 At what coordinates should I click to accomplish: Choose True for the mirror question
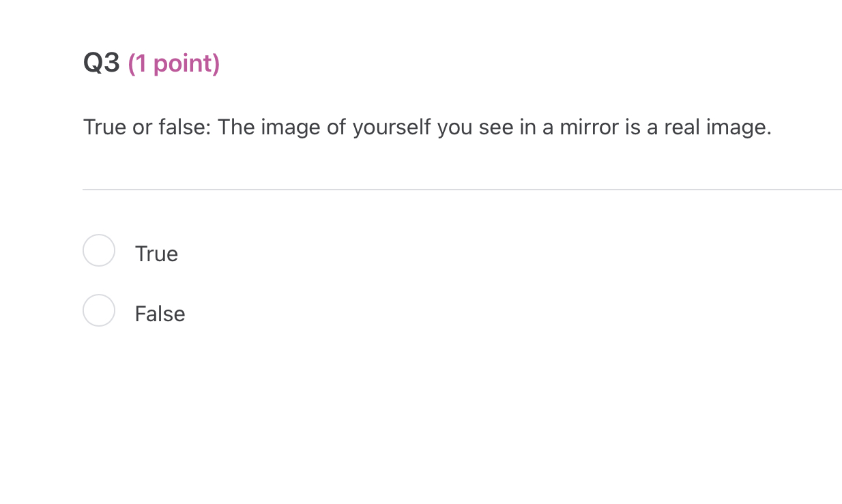tap(99, 250)
